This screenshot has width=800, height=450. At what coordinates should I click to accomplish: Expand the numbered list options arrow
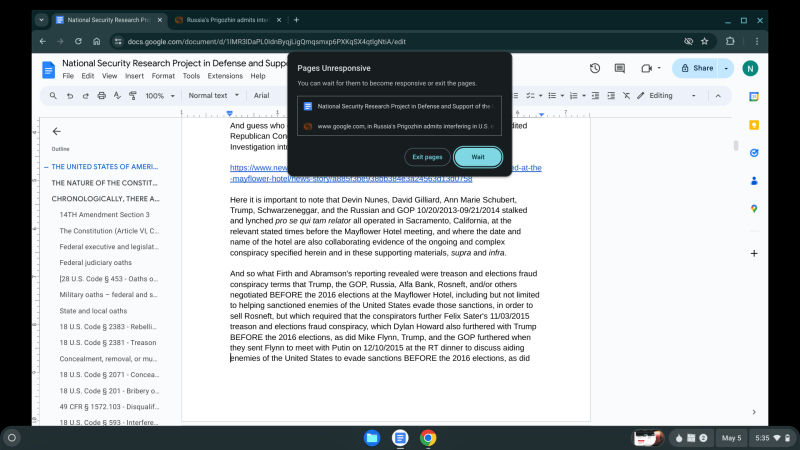pos(584,95)
